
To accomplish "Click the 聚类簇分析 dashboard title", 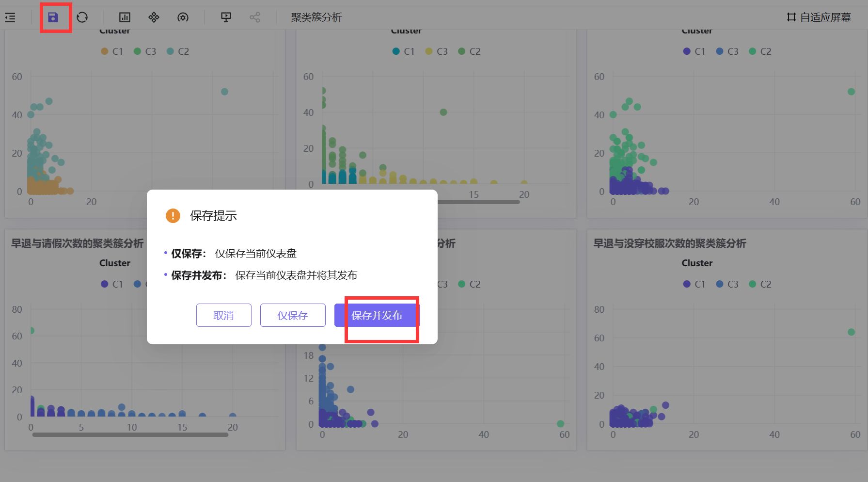I will tap(316, 17).
